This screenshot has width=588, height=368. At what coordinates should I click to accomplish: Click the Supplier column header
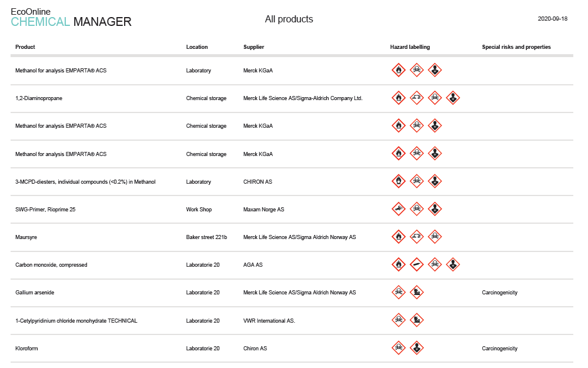point(254,47)
